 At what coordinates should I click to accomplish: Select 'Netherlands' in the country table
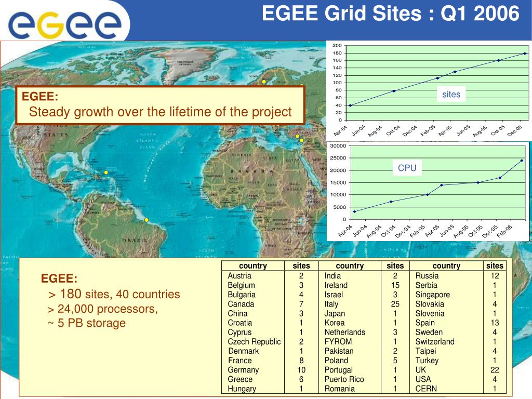345,332
